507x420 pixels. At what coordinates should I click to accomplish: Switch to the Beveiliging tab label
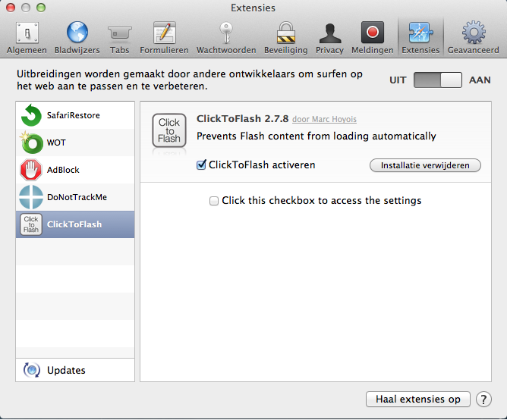pyautogui.click(x=286, y=50)
